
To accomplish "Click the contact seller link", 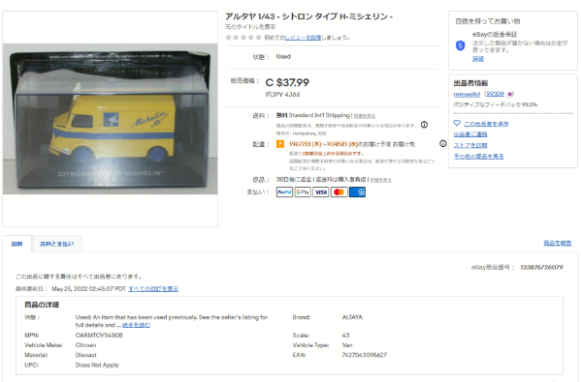I will click(470, 134).
